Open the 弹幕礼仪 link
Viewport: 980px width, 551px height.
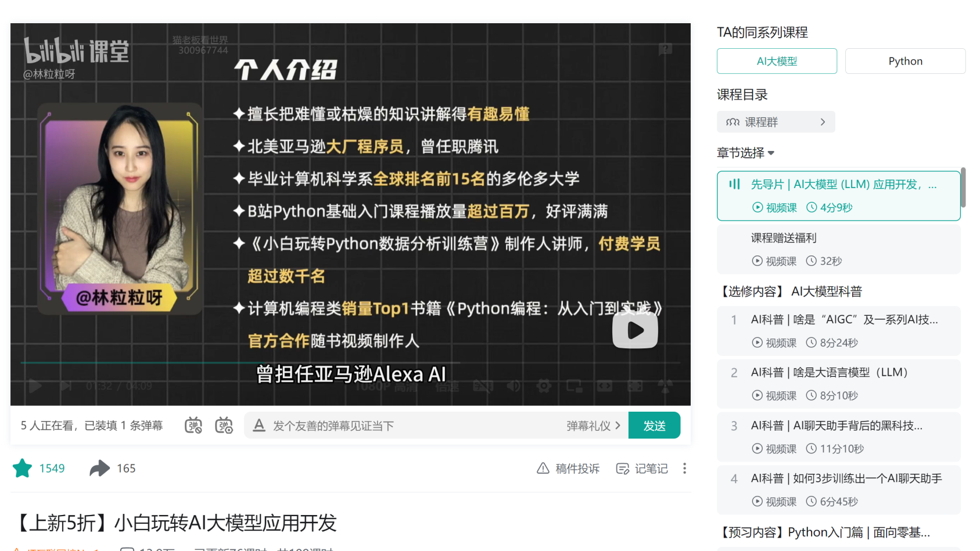(x=593, y=426)
